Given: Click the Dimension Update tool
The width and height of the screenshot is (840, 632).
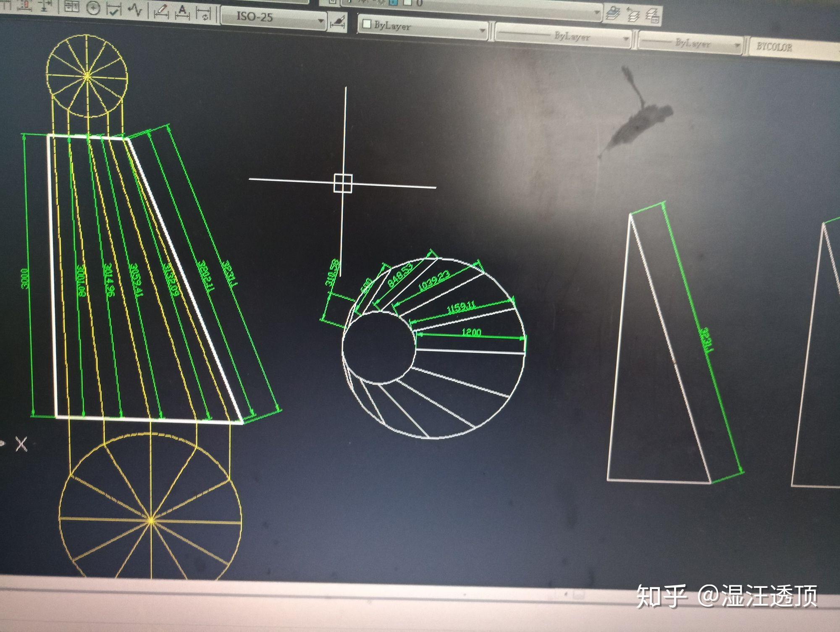Looking at the screenshot, I should 204,14.
